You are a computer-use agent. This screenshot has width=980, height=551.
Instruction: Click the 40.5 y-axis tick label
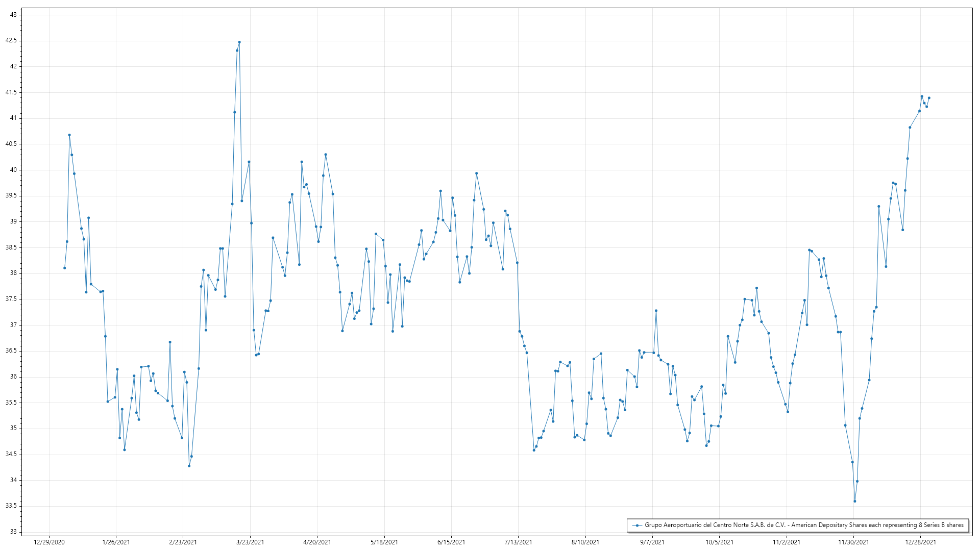pos(11,144)
